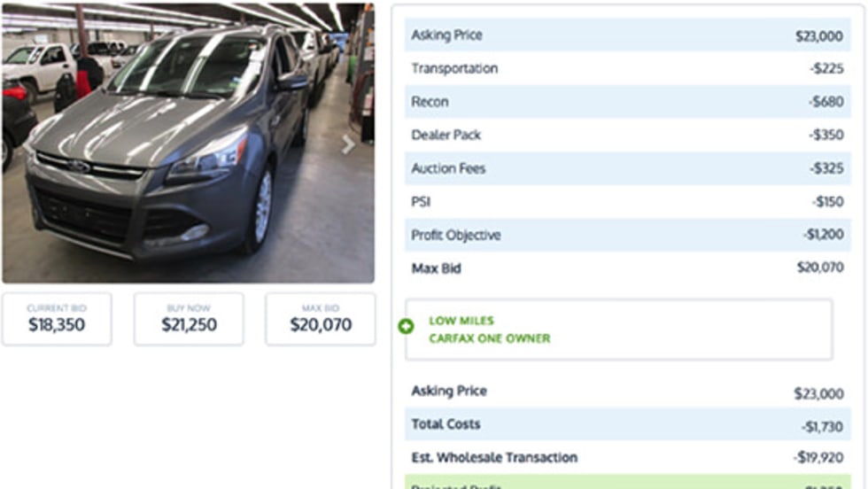Click the Est. Wholesale Transaction row
Image resolution: width=868 pixels, height=489 pixels.
pyautogui.click(x=627, y=458)
